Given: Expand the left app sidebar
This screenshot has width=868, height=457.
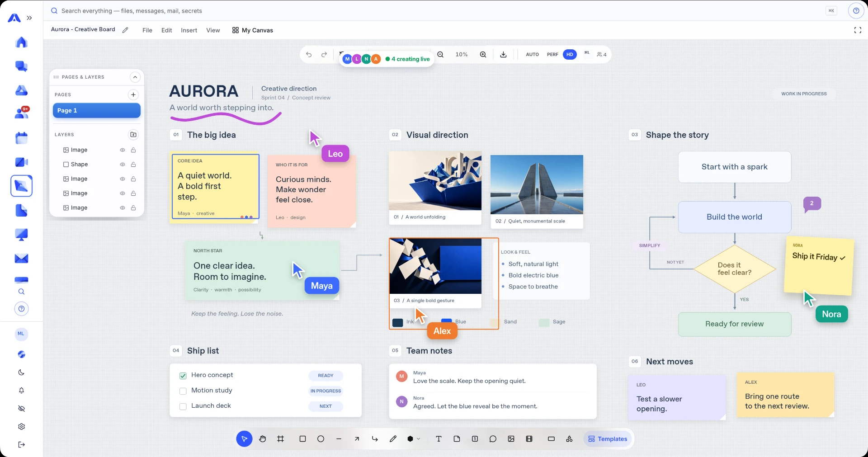Looking at the screenshot, I should [29, 18].
